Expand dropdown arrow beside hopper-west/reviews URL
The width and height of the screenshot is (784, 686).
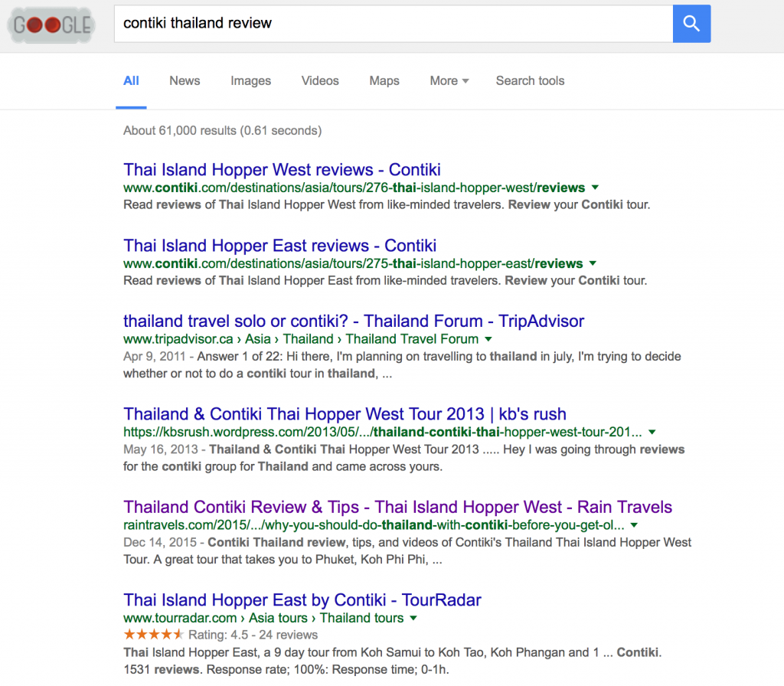[x=595, y=188]
